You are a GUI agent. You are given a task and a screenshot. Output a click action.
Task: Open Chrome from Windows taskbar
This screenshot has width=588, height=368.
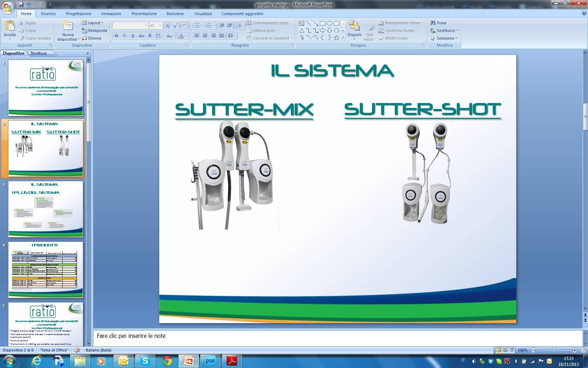(x=167, y=361)
